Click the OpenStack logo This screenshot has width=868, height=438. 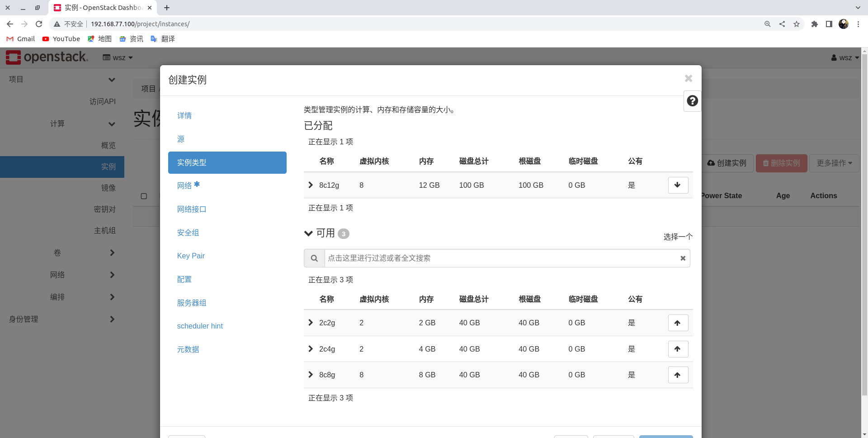(47, 57)
